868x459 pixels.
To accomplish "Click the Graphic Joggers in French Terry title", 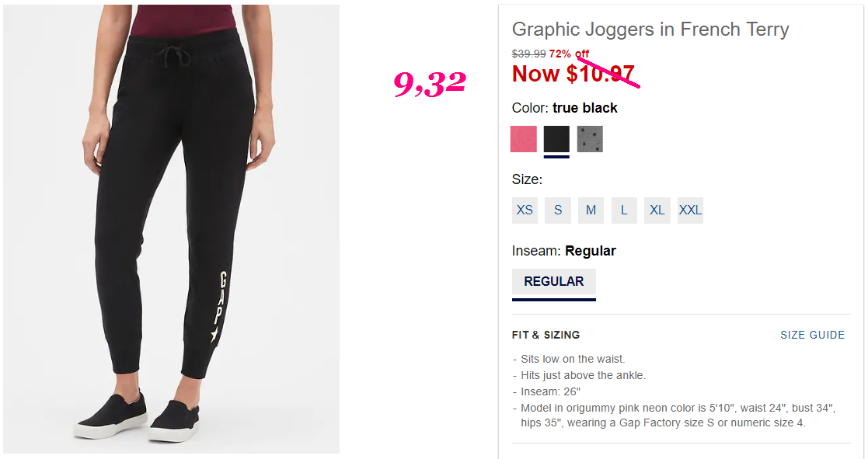I will point(650,29).
